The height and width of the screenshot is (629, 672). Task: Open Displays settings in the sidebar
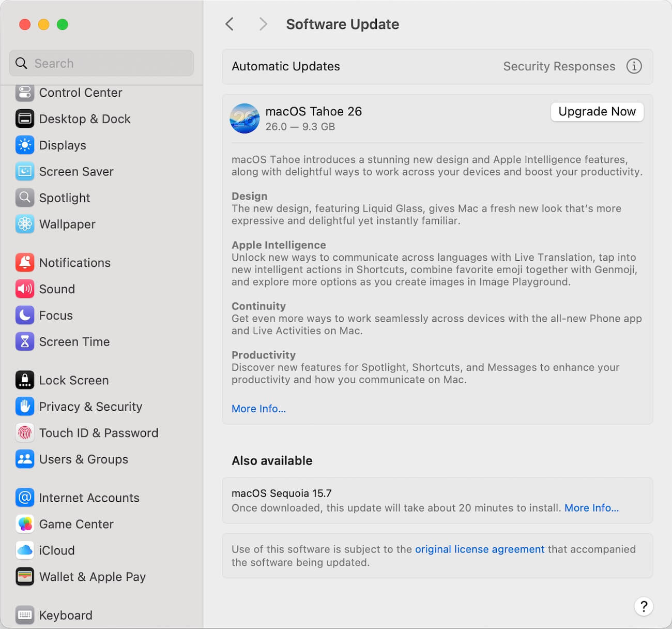point(24,145)
